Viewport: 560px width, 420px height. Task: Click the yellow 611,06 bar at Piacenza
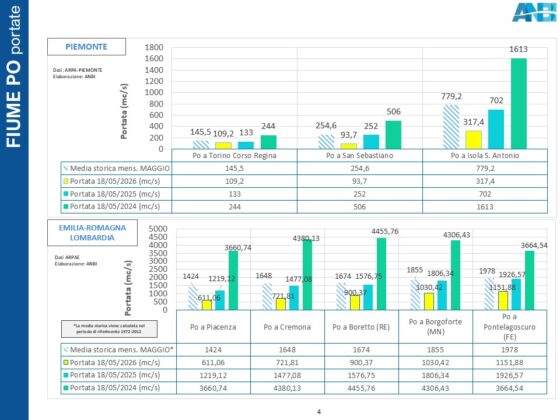(207, 305)
